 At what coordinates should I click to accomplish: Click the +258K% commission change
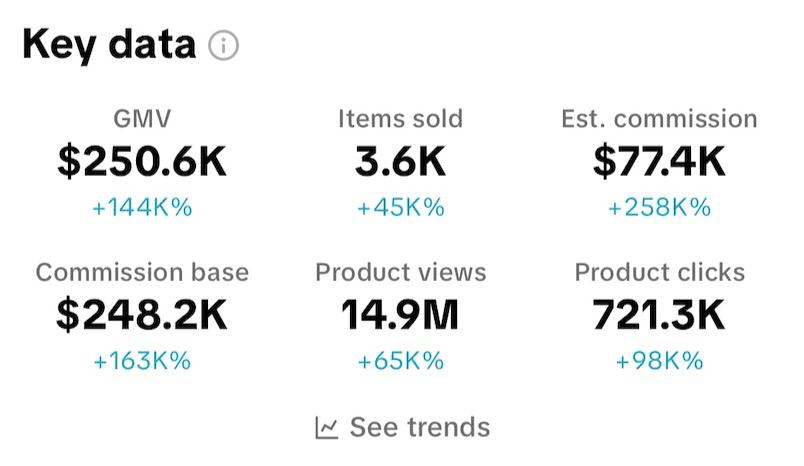tap(659, 208)
